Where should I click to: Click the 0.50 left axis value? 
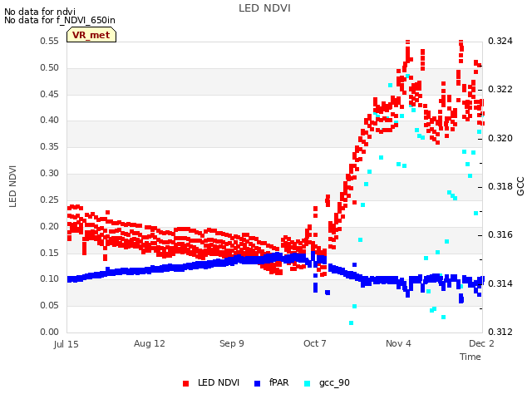point(50,68)
